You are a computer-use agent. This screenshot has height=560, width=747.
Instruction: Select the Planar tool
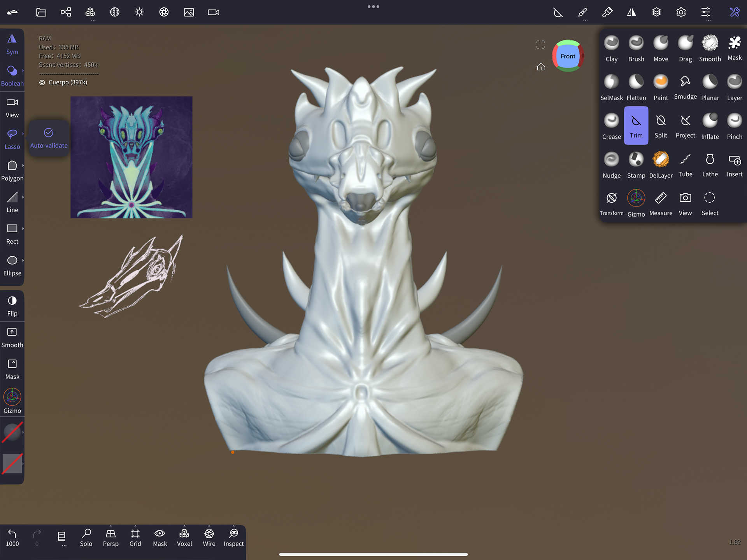click(x=710, y=87)
